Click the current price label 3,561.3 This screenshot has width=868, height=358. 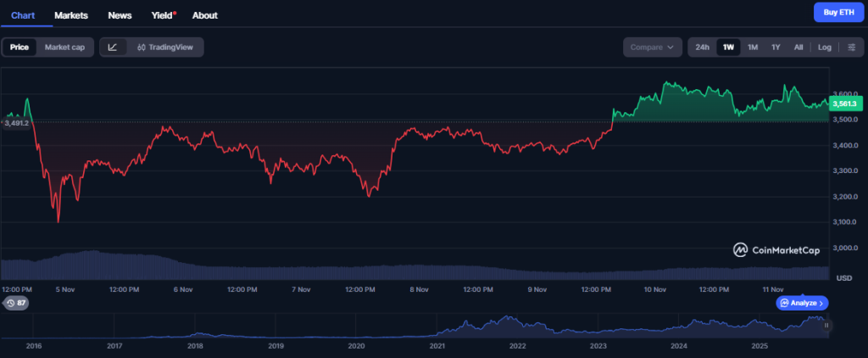(846, 103)
